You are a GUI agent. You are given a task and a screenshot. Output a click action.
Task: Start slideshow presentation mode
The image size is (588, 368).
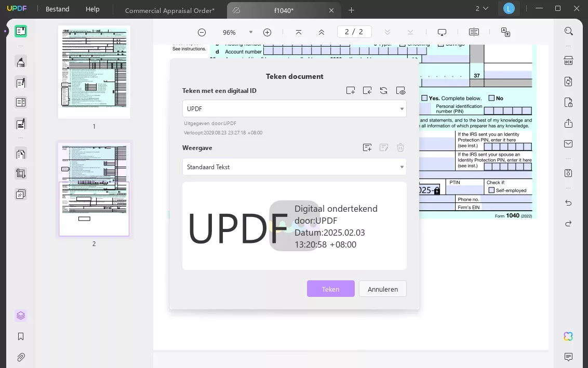point(442,33)
